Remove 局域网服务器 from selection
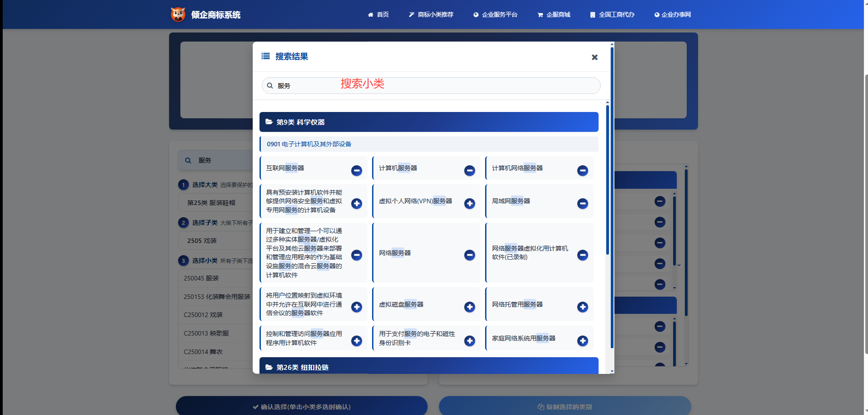This screenshot has height=415, width=868. point(582,204)
